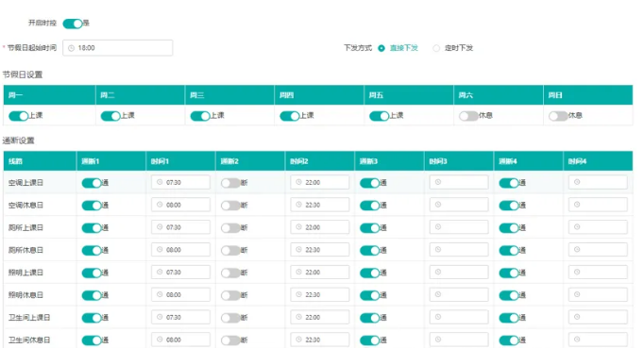Enable the 周六 休息 switch
Viewport: 644px width, 348px height.
pos(468,116)
